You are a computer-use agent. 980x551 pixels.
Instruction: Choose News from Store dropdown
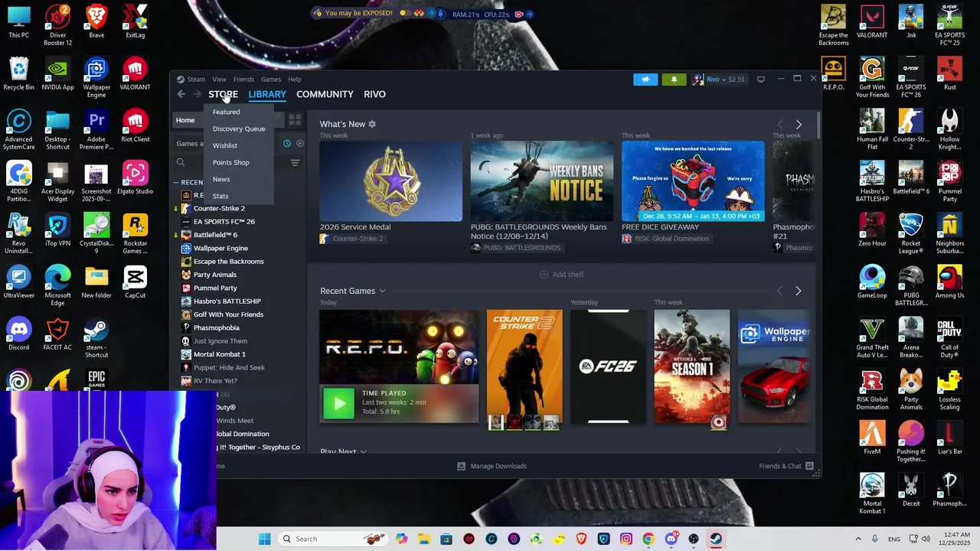point(221,179)
